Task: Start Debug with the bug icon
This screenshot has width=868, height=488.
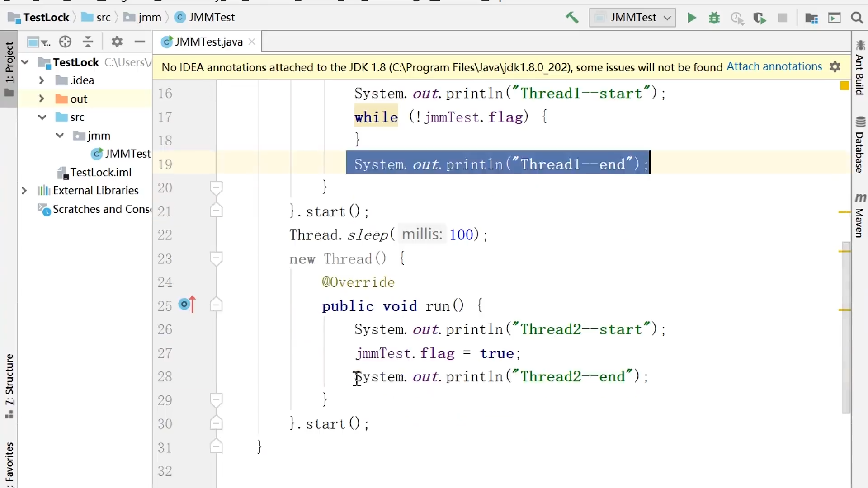Action: 714,18
